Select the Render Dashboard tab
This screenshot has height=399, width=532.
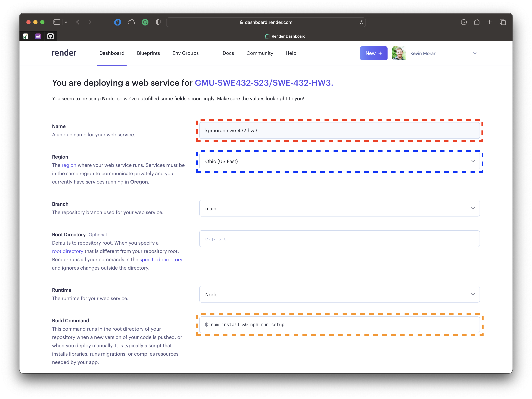[285, 36]
